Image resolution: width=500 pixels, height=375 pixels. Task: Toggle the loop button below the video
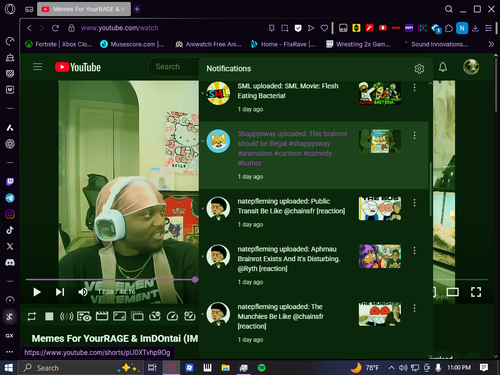(32, 316)
